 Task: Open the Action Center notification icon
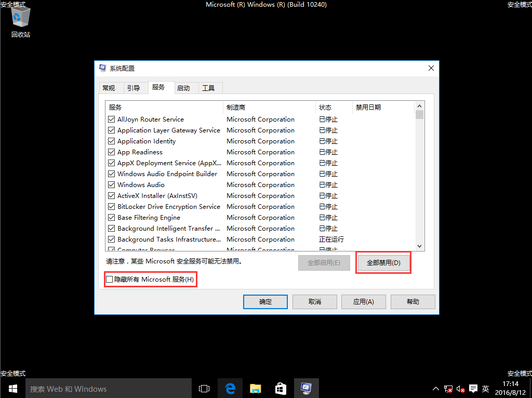click(x=473, y=389)
